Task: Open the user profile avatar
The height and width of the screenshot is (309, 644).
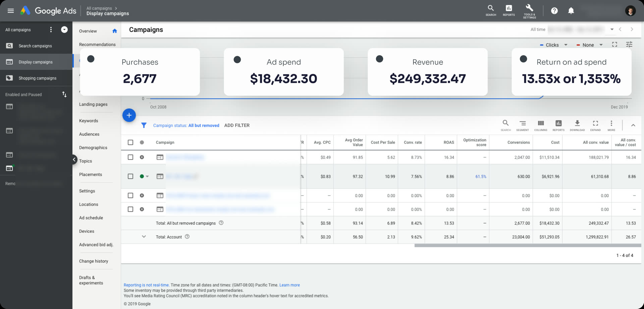Action: 630,11
